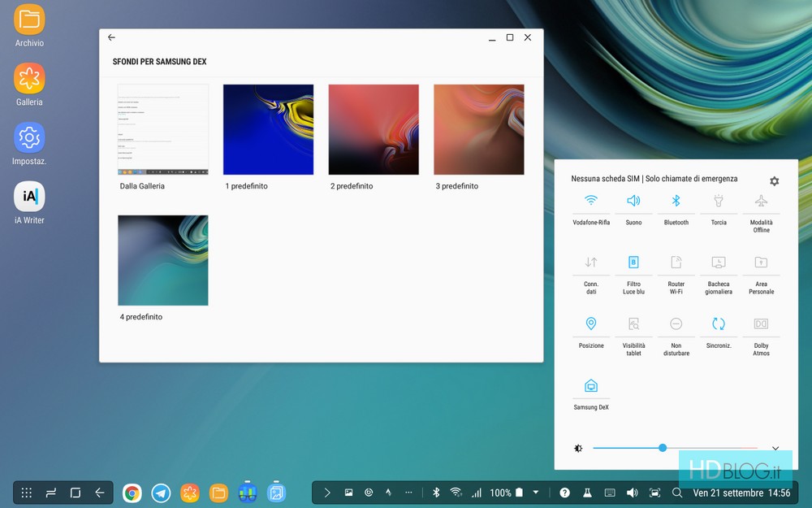Minimize the wallpaper window
Screen dimensions: 812x508
(x=492, y=38)
